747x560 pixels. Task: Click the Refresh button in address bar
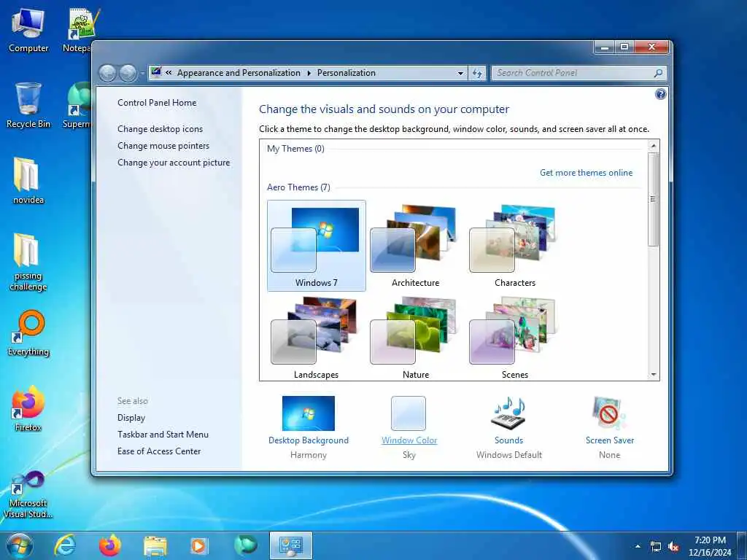[x=477, y=74]
